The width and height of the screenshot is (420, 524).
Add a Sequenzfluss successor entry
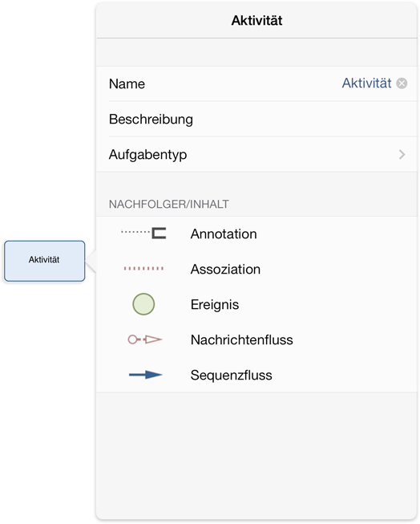click(256, 375)
